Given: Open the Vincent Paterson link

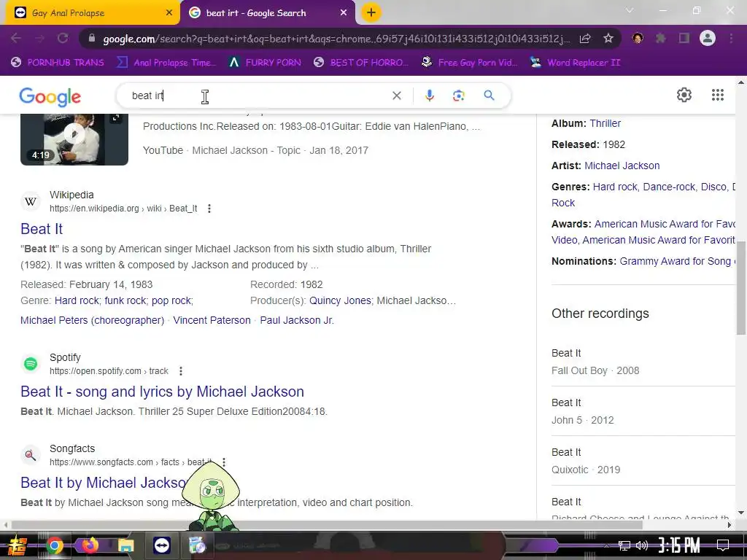Looking at the screenshot, I should (x=212, y=320).
